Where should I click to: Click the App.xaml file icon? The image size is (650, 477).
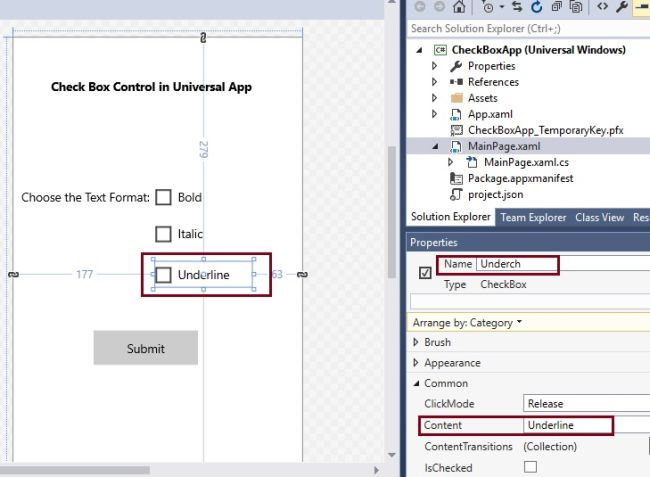456,114
